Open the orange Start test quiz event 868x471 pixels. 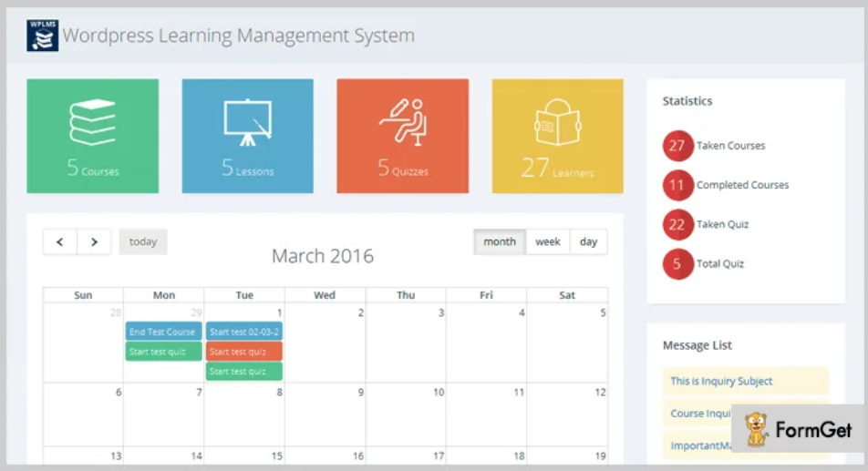243,352
